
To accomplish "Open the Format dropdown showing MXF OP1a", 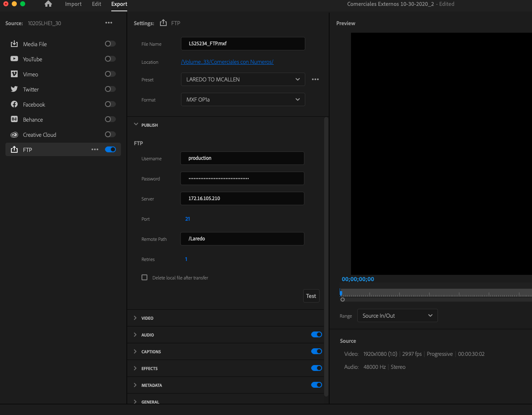I will coord(243,99).
